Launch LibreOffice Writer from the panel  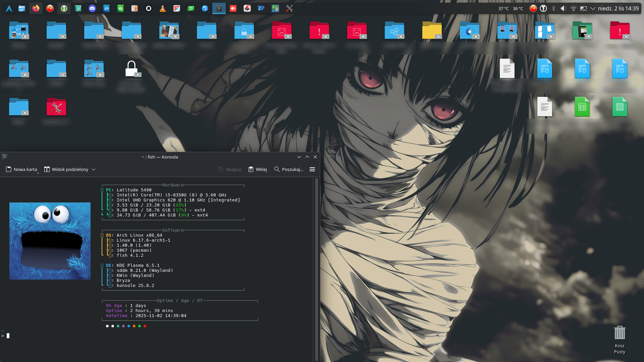coord(106,9)
